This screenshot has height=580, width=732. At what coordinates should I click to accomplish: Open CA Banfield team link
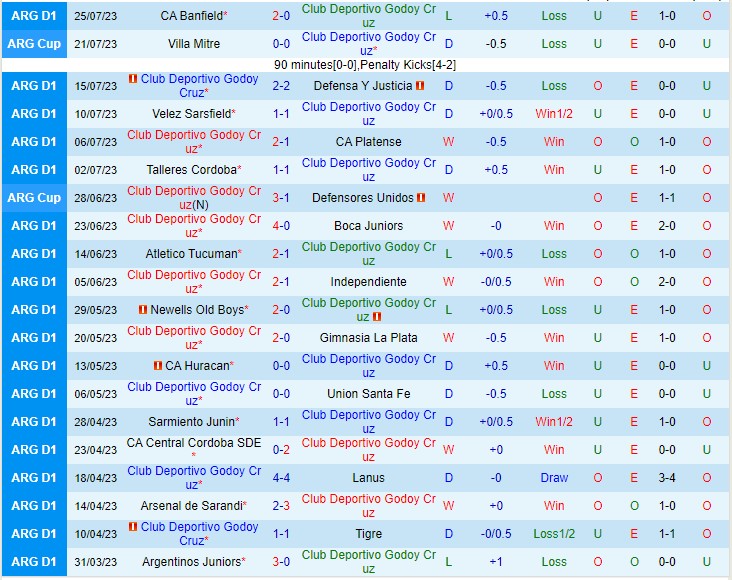191,16
